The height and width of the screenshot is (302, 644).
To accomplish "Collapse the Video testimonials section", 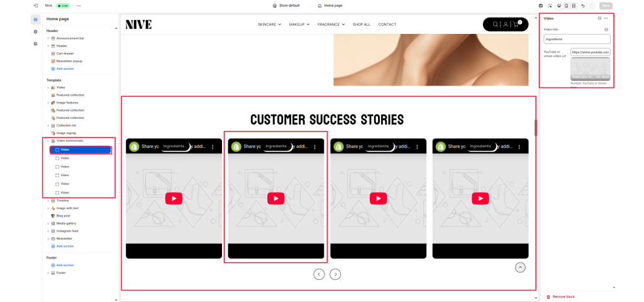I will [x=48, y=140].
